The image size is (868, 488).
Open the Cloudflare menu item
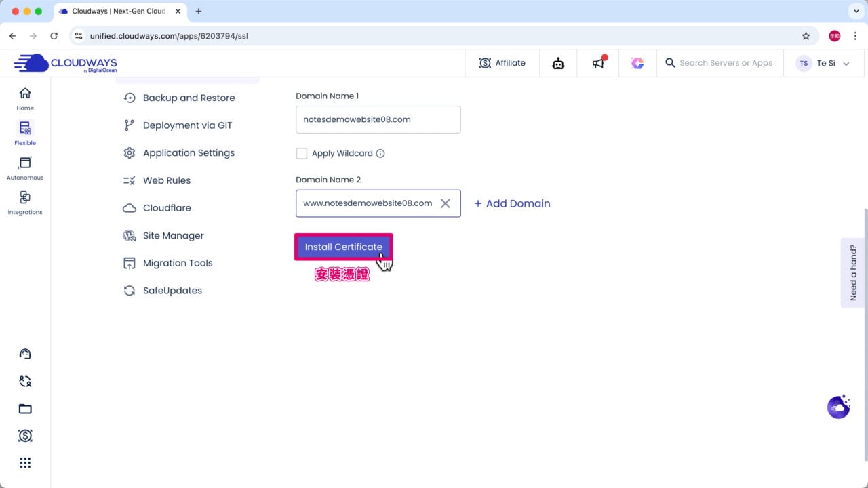pyautogui.click(x=167, y=208)
